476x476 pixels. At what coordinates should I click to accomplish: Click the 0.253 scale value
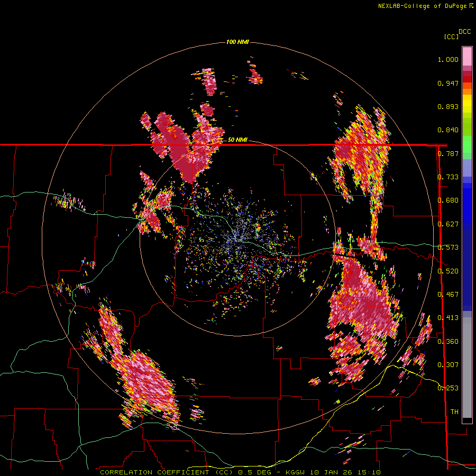point(448,388)
